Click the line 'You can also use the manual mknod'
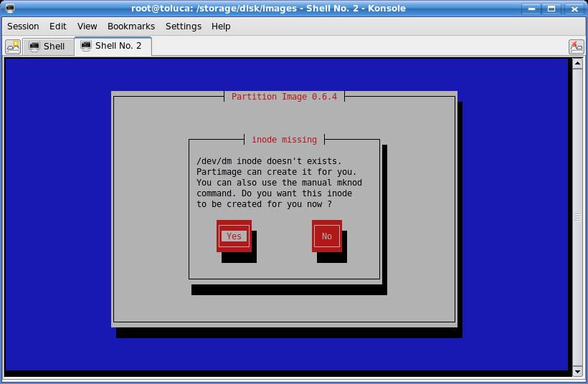This screenshot has height=384, width=588. [x=280, y=183]
